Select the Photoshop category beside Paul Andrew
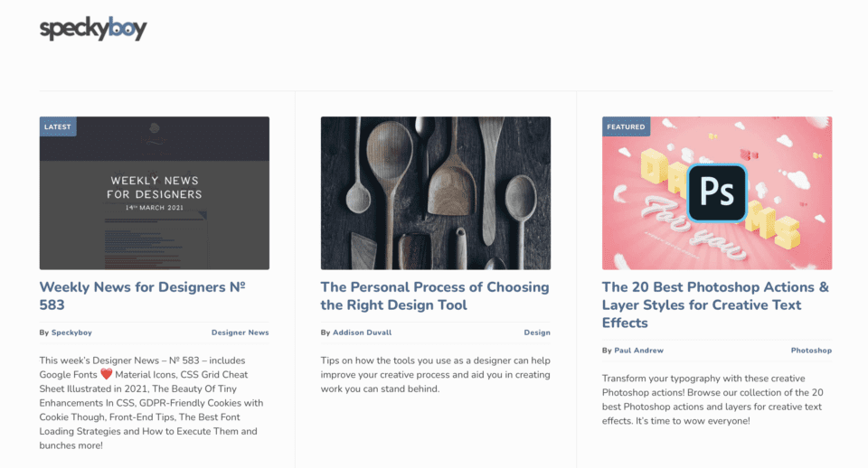The image size is (868, 468). [x=811, y=351]
